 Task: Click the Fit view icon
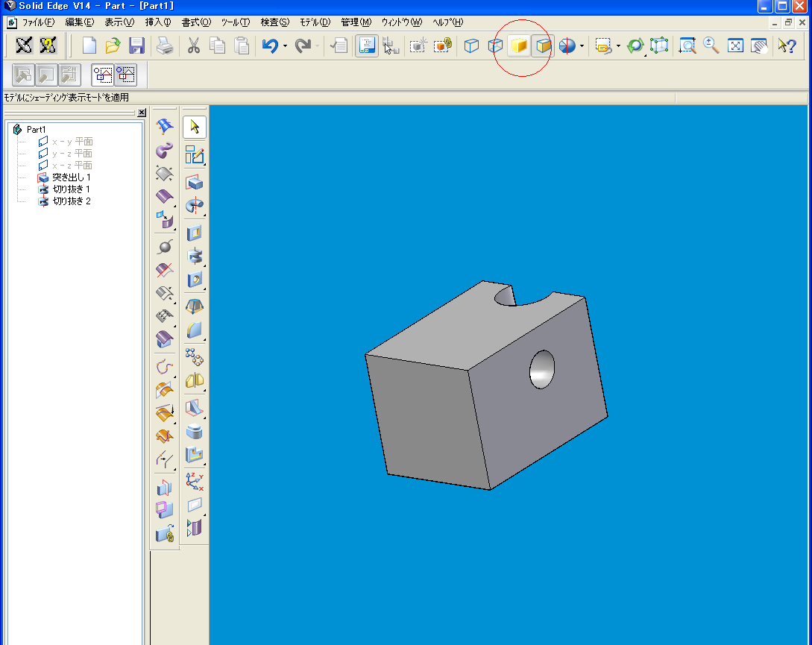pyautogui.click(x=735, y=45)
